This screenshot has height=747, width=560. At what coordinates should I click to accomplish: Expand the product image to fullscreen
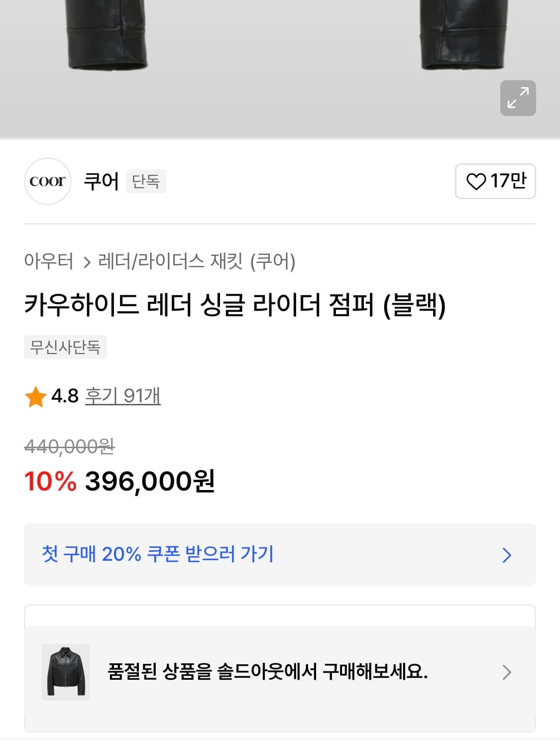click(x=518, y=98)
